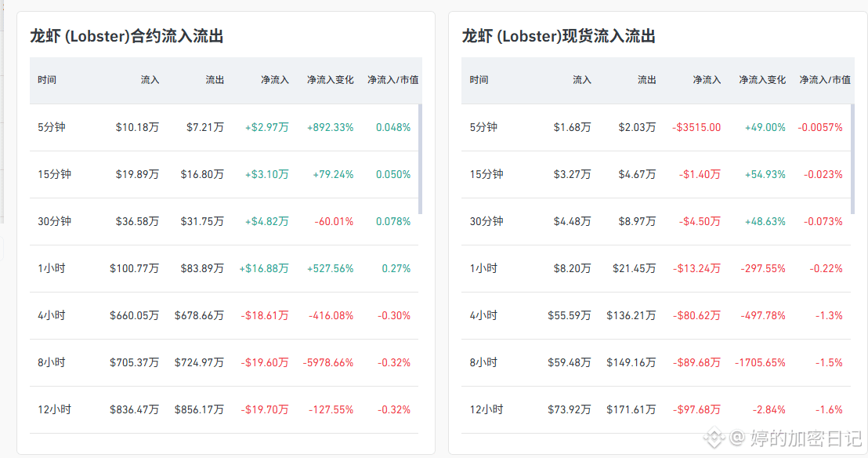The height and width of the screenshot is (458, 868).
Task: Click the contract table vertical scrollbar
Action: click(420, 158)
